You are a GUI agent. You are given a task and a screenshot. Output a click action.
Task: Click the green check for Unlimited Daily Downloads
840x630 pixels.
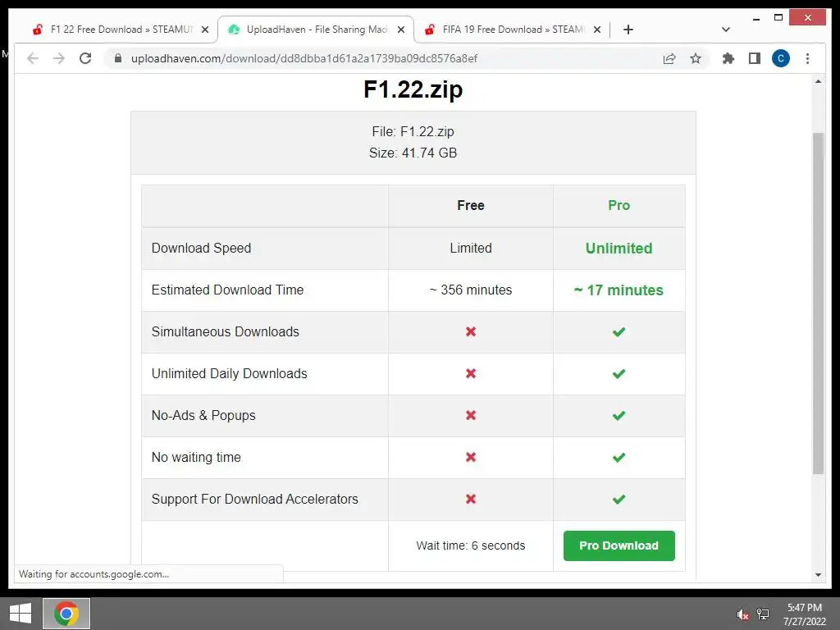pyautogui.click(x=619, y=373)
